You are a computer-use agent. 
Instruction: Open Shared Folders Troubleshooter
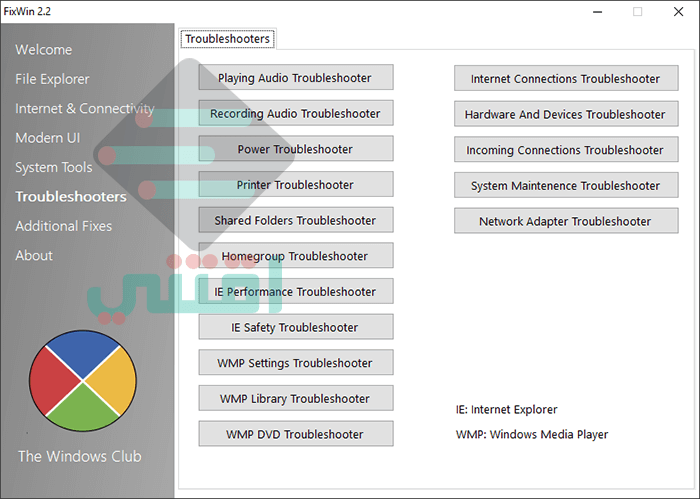(x=296, y=220)
